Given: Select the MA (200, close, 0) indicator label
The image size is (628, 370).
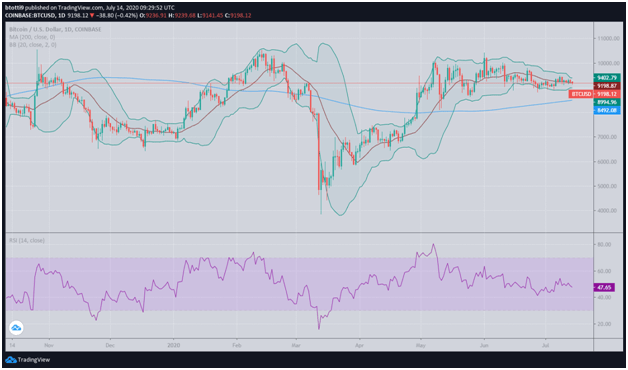Looking at the screenshot, I should [33, 37].
